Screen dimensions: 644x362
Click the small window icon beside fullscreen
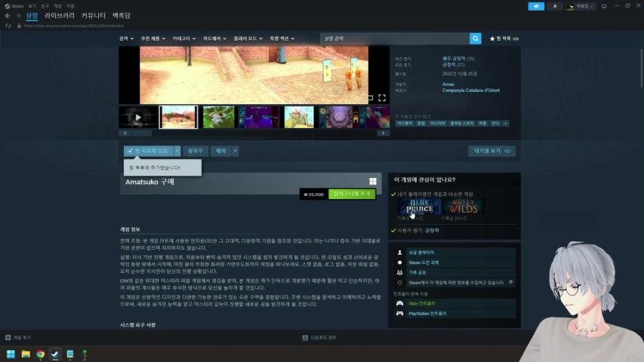[x=371, y=98]
